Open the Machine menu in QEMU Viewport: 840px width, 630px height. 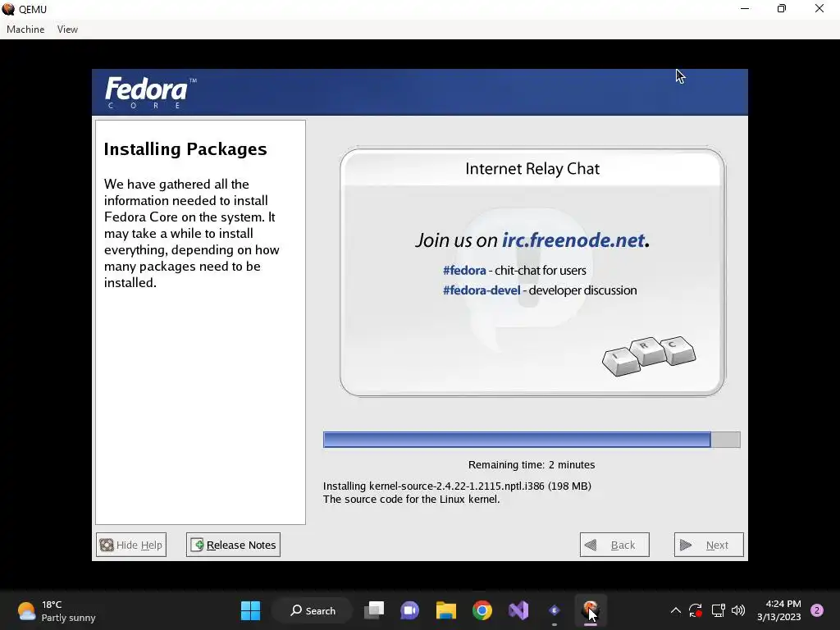point(25,30)
